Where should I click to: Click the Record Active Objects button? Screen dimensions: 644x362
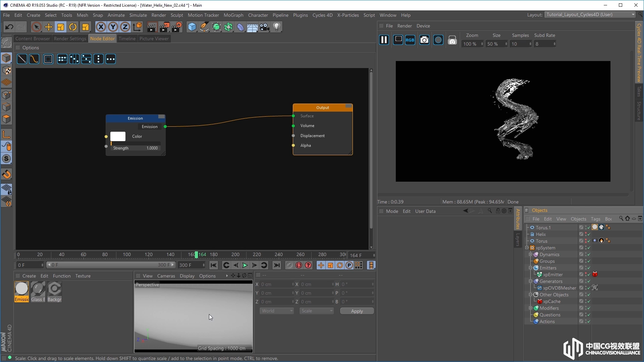click(x=289, y=265)
